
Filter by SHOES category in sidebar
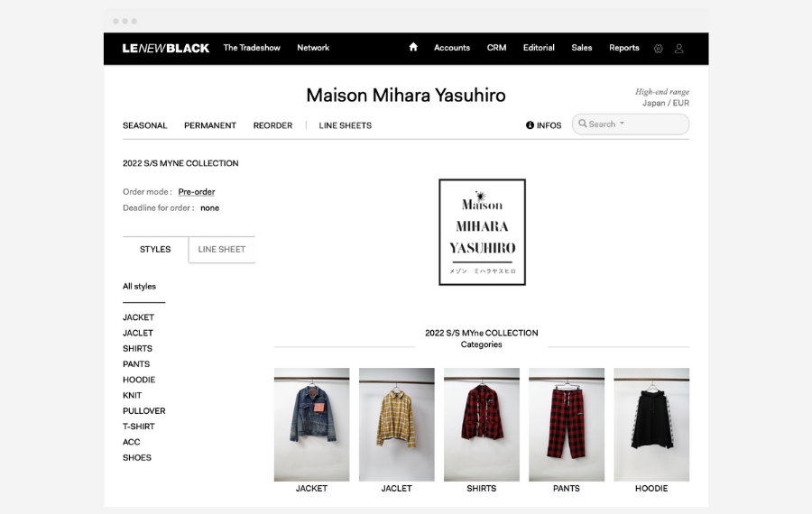coord(137,457)
